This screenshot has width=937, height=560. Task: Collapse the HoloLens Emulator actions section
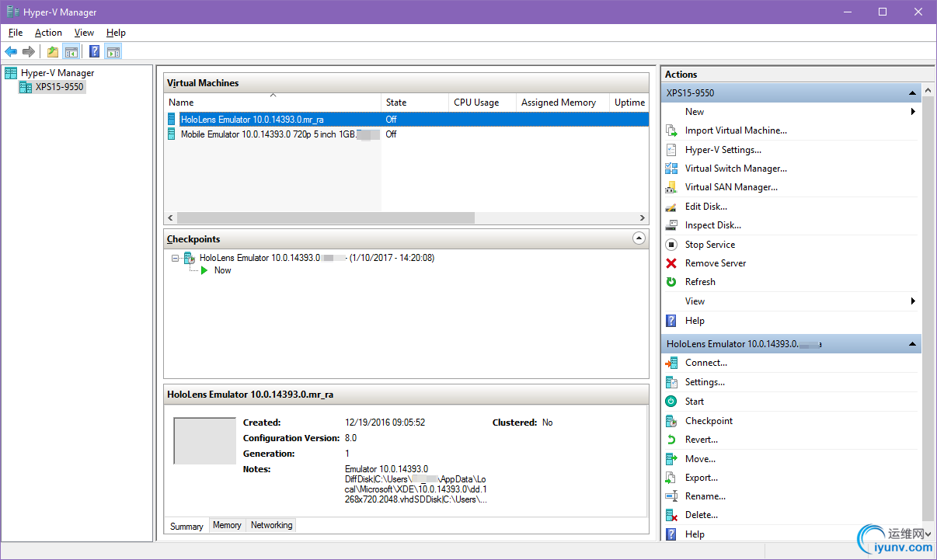coord(913,344)
